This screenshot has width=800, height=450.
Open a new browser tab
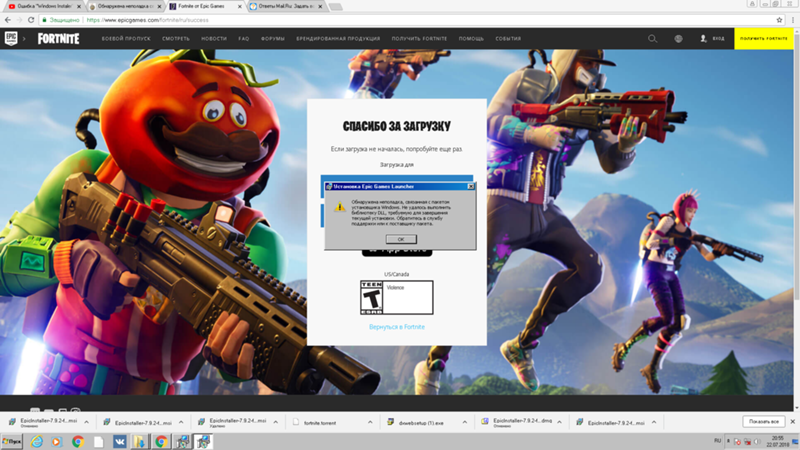335,7
